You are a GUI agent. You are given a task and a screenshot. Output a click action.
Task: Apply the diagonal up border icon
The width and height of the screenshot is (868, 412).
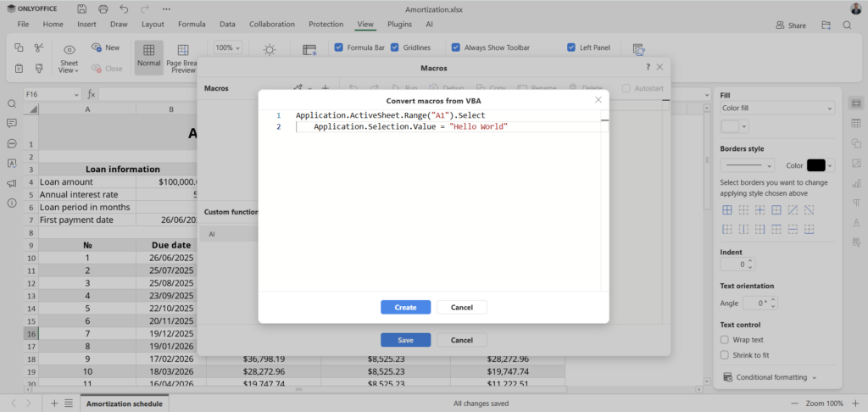[x=793, y=210]
